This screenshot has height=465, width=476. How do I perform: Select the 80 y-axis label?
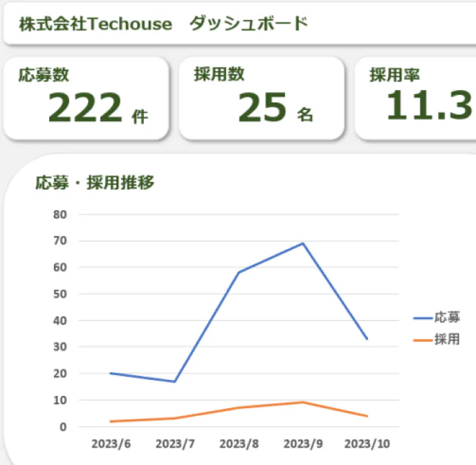(59, 215)
